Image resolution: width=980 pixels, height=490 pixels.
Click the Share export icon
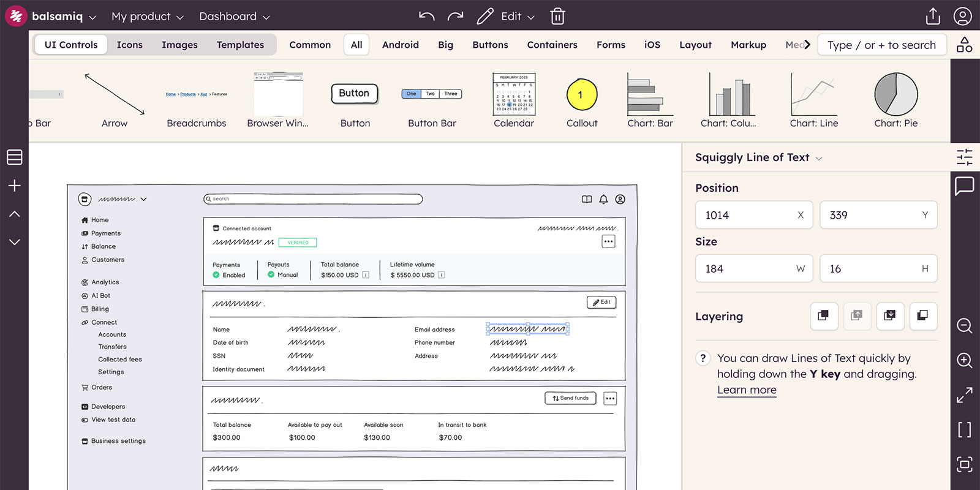click(x=933, y=17)
